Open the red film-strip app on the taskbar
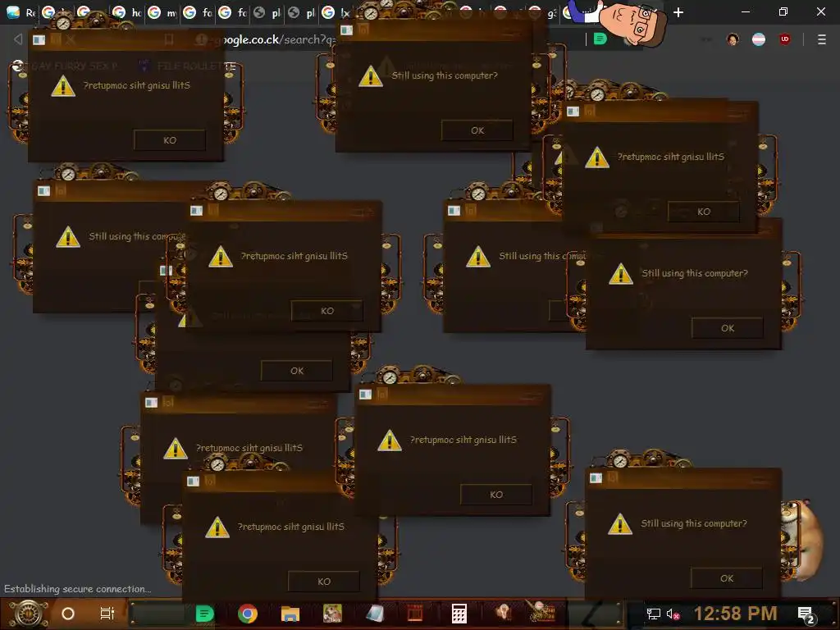 pos(414,614)
